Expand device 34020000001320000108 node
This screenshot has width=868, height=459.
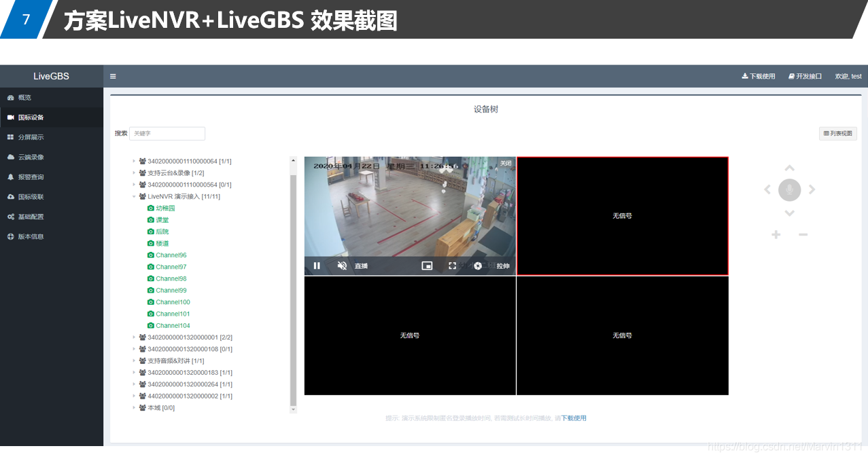[134, 349]
